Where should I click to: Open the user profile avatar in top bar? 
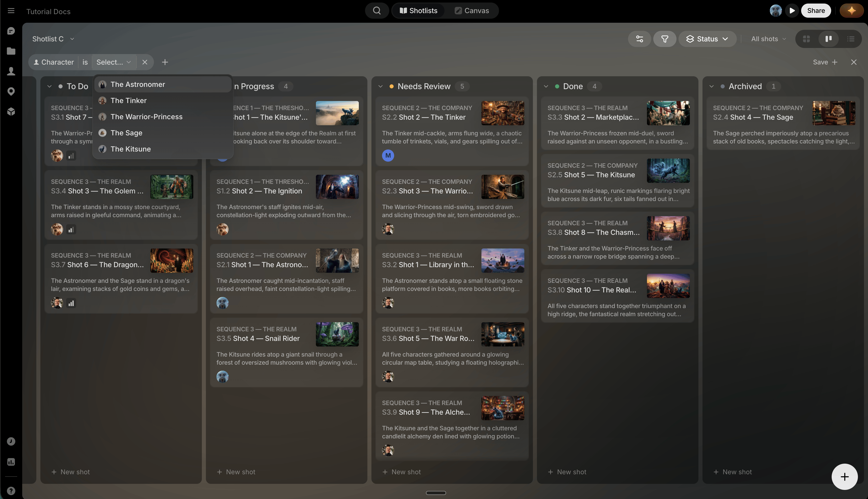(x=776, y=11)
